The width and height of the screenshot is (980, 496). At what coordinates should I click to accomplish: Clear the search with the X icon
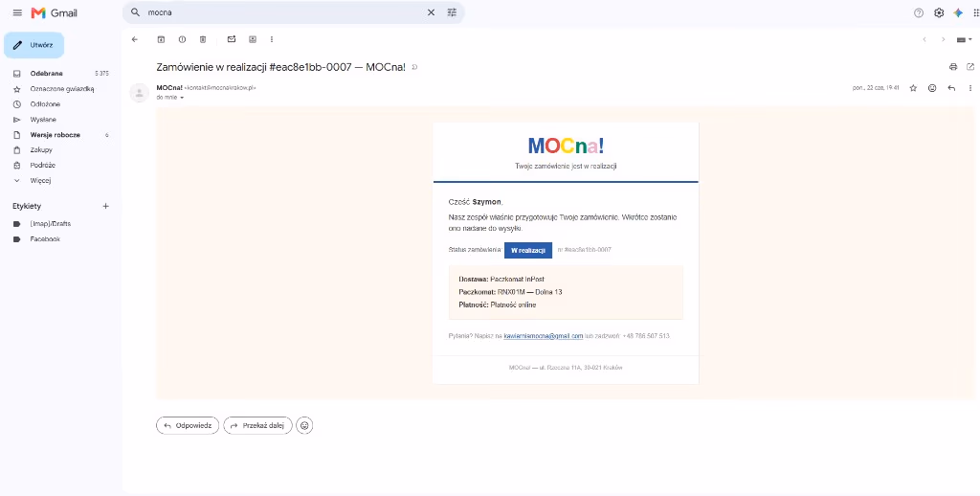tap(431, 12)
